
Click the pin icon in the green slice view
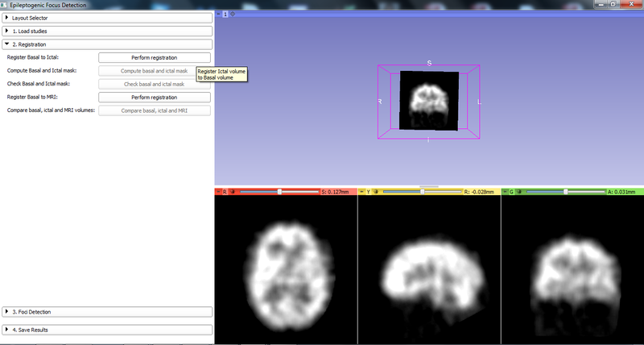pyautogui.click(x=504, y=192)
